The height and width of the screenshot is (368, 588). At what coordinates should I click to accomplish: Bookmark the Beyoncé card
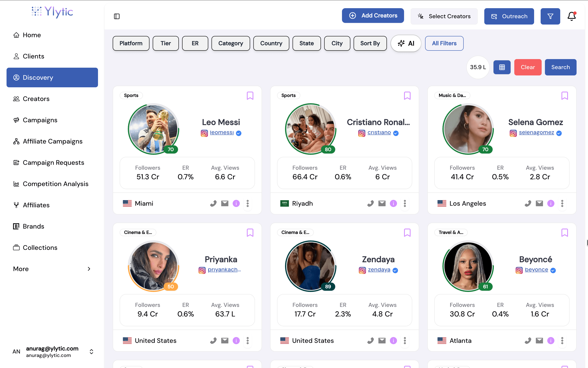coord(565,233)
